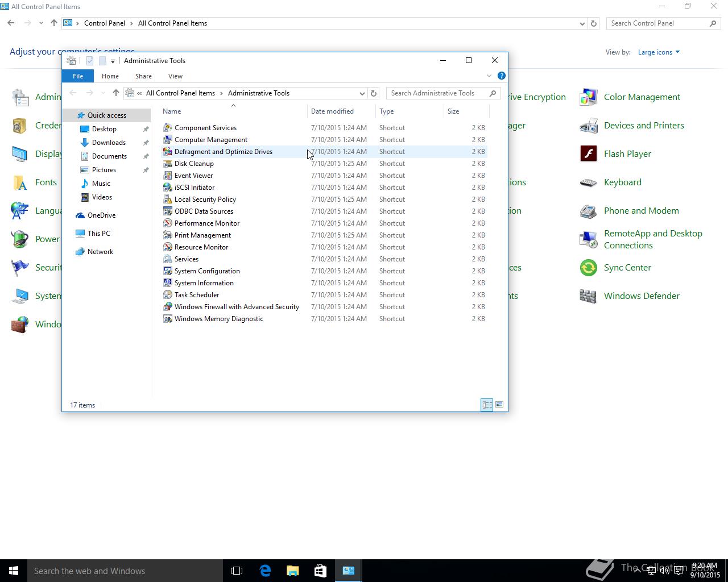Select Defragment and Optimize Drives icon
Image resolution: width=728 pixels, height=582 pixels.
click(x=167, y=152)
